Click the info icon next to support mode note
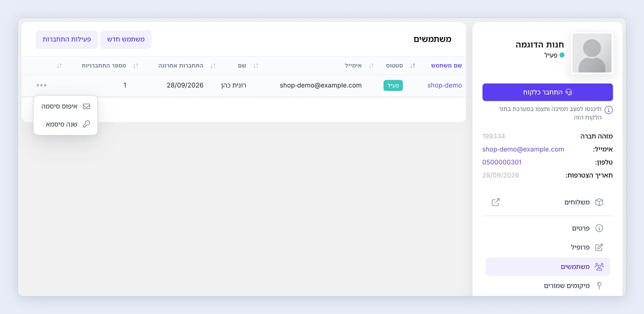The height and width of the screenshot is (314, 644). [x=609, y=110]
